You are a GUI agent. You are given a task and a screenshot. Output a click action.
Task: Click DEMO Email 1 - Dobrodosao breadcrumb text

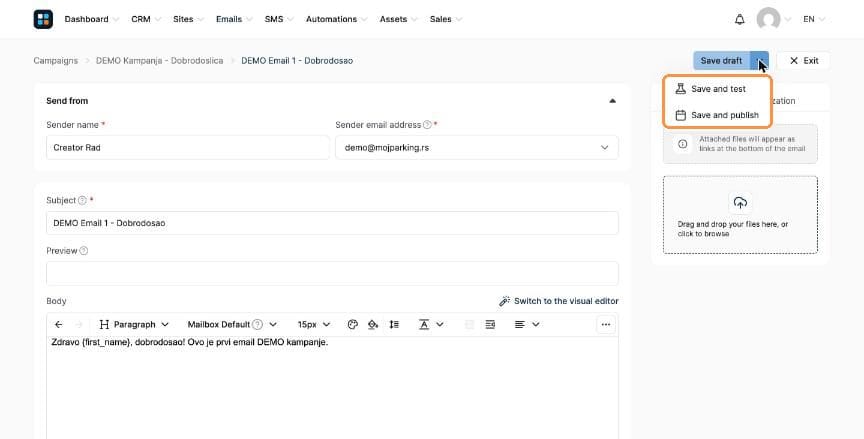tap(297, 61)
